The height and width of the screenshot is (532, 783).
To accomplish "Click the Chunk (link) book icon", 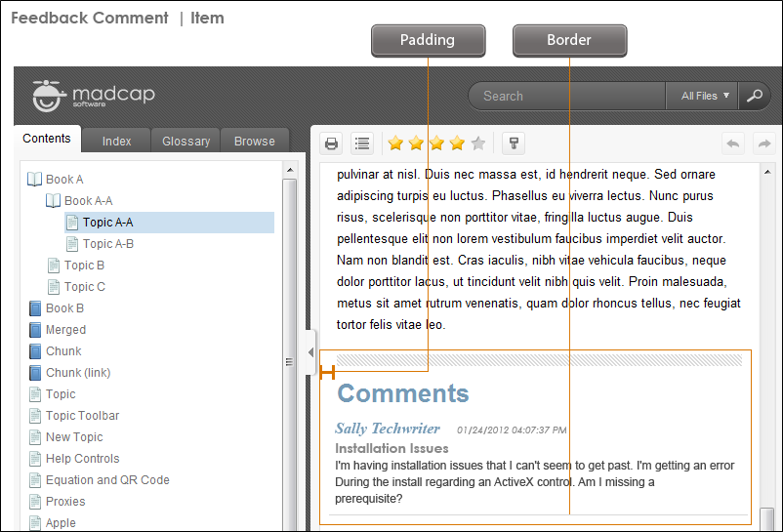I will coord(35,373).
